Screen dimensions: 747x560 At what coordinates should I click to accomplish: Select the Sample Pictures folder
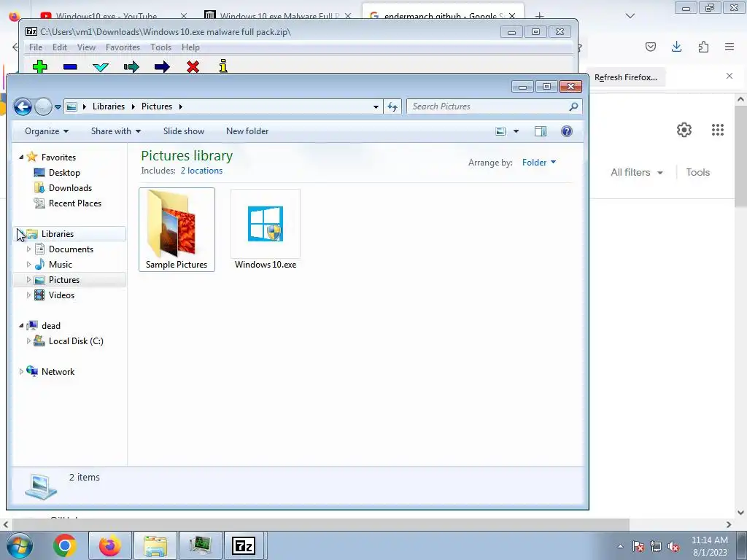click(177, 230)
